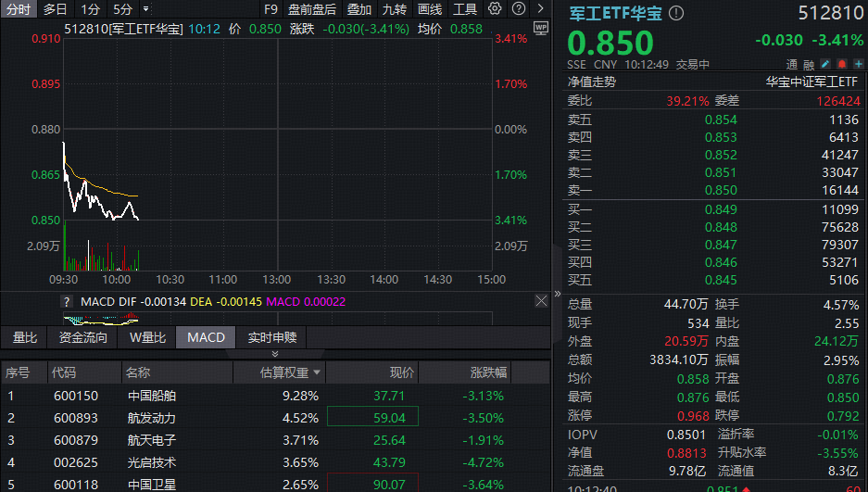
Task: Toggle 盘前盘后 pre/post market display
Action: point(311,9)
